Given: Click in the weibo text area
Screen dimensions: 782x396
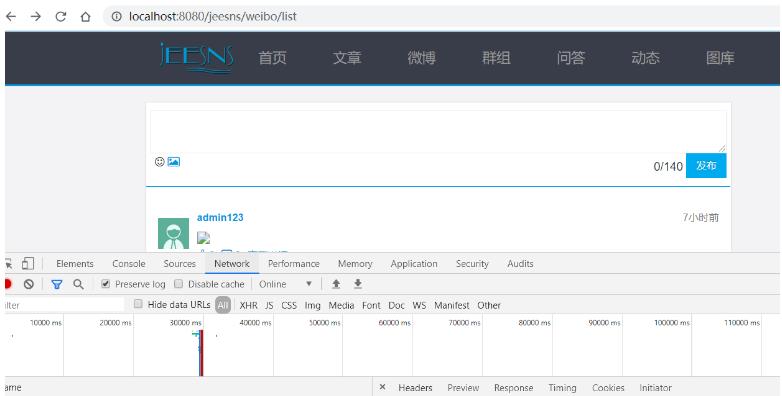Looking at the screenshot, I should coord(438,132).
